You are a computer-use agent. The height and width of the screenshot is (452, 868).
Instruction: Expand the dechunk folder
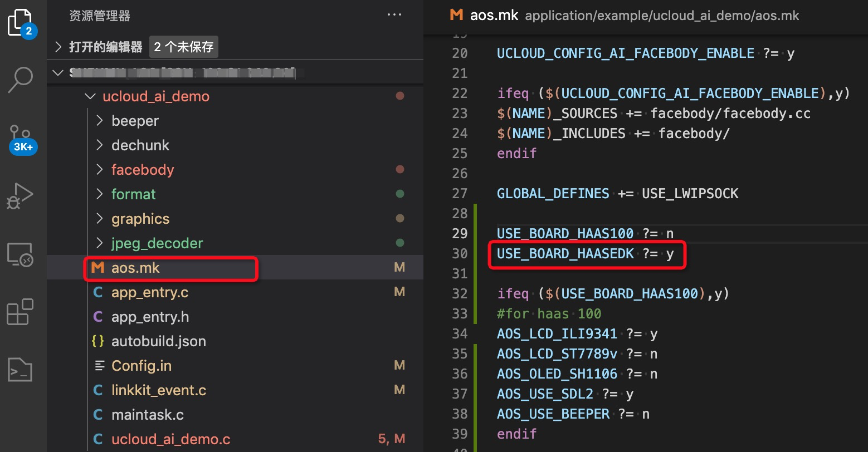click(x=100, y=145)
